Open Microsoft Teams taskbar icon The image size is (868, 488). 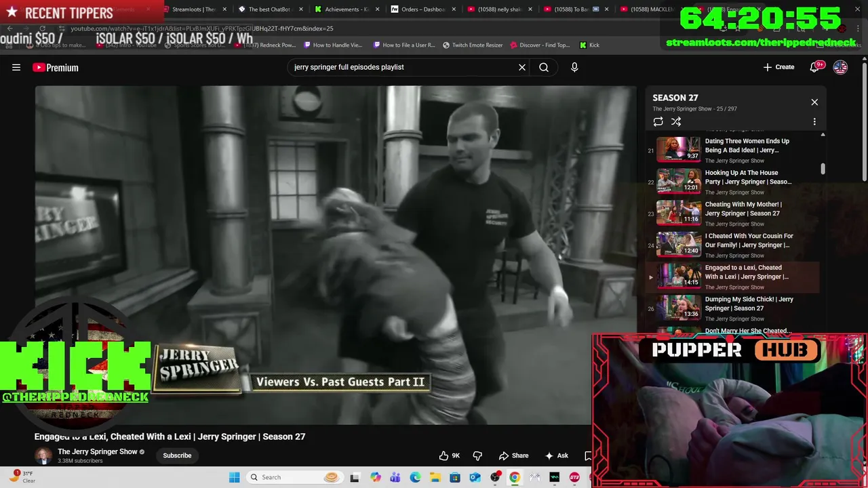395,477
